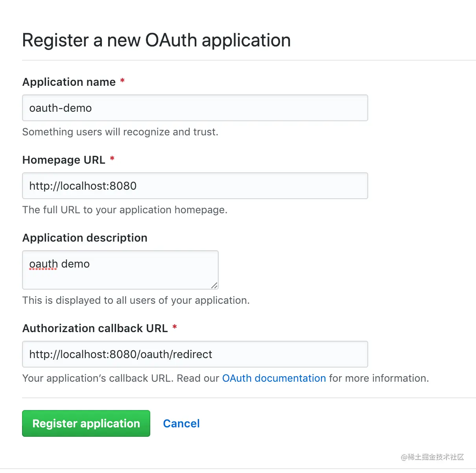Click the description textarea resize handle

(x=214, y=285)
